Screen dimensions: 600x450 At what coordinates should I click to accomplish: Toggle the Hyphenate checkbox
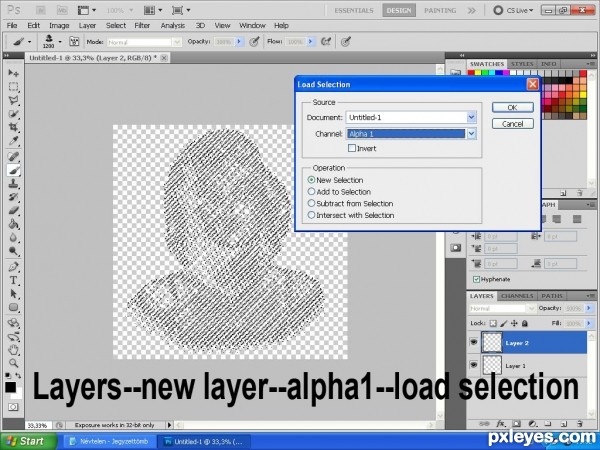[x=476, y=279]
